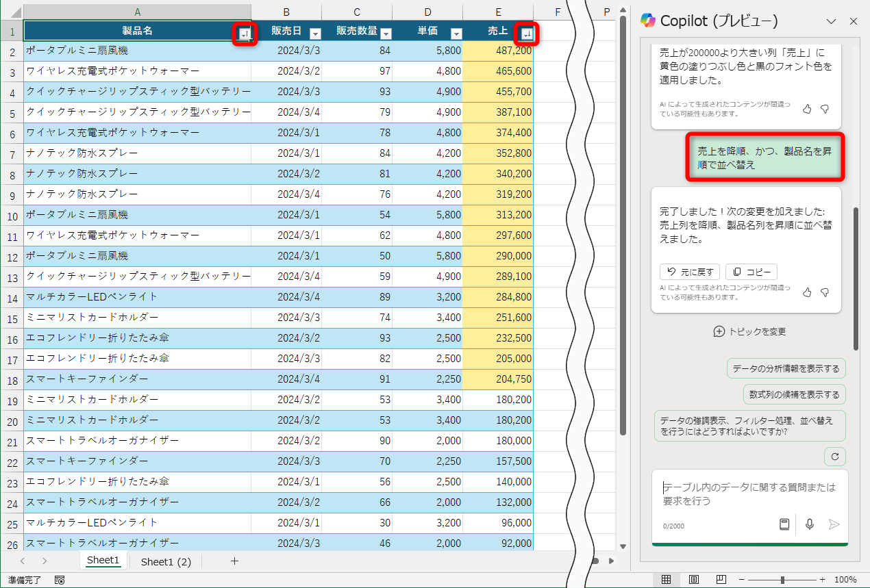Screen dimensions: 870x588
Task: Switch to Page Layout view
Action: pyautogui.click(x=693, y=580)
